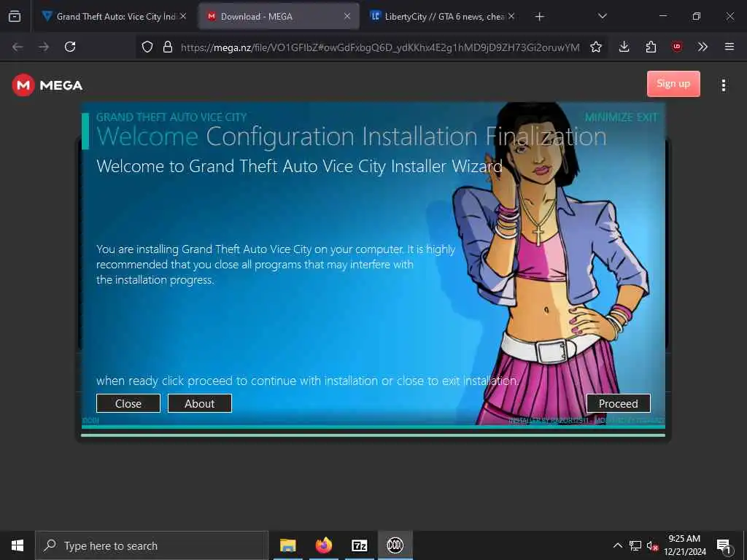Viewport: 747px width, 560px height.
Task: Open the Extensions puzzle icon
Action: tap(651, 47)
